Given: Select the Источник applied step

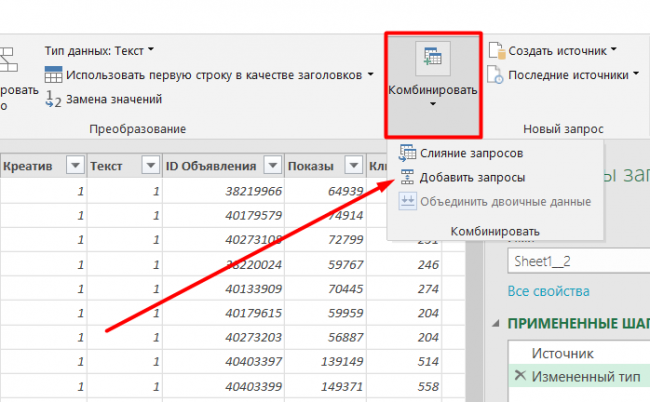Looking at the screenshot, I should (560, 353).
